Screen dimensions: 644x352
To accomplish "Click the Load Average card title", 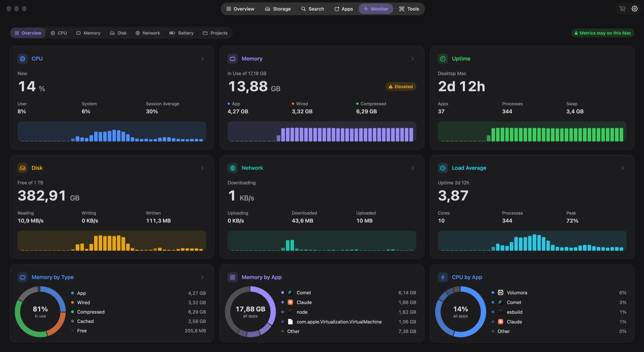I will click(469, 168).
